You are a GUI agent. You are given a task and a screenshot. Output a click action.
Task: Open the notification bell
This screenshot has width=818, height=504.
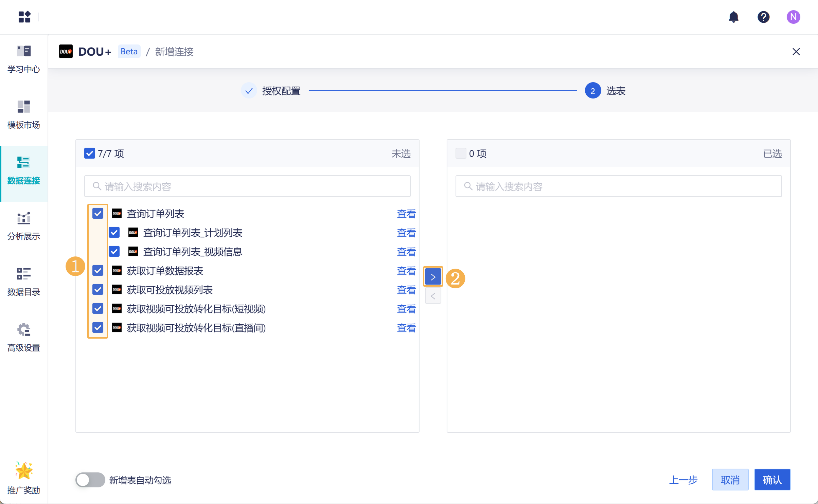734,17
